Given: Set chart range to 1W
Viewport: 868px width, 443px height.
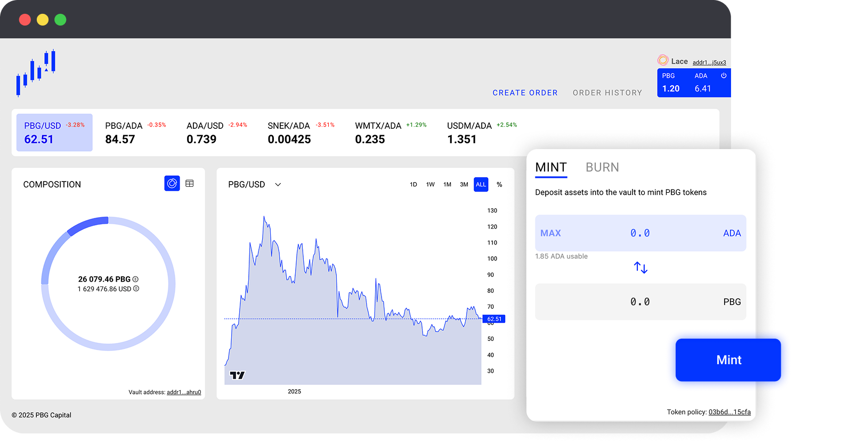Looking at the screenshot, I should (x=431, y=185).
